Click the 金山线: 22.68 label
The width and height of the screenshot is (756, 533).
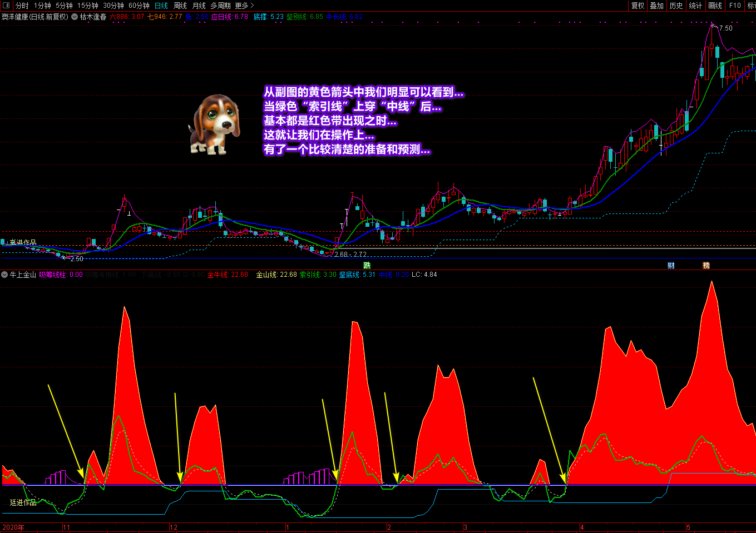click(276, 275)
